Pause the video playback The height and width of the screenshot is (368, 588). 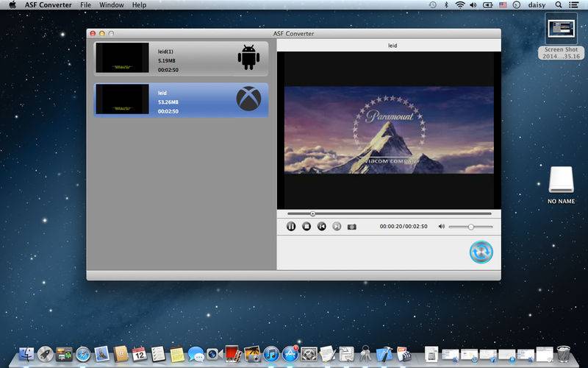point(291,227)
